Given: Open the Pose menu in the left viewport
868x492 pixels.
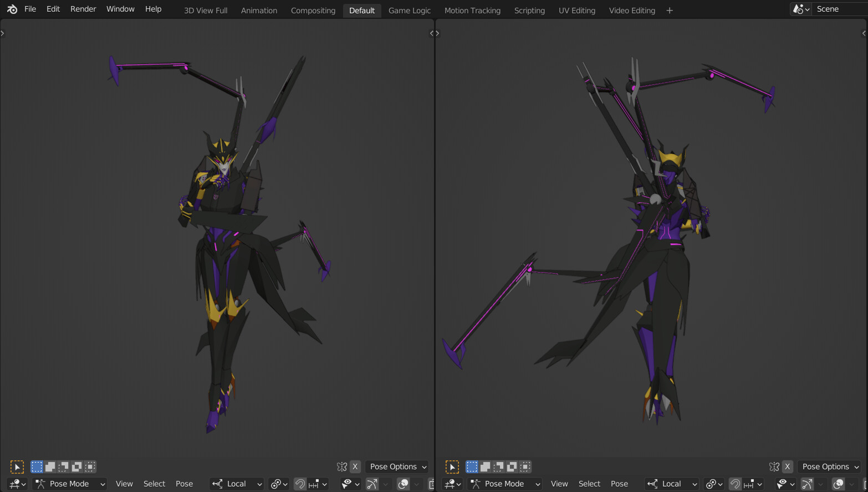Looking at the screenshot, I should [x=185, y=484].
